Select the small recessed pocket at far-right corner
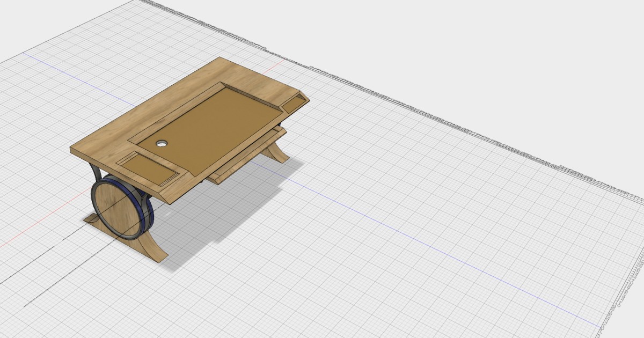The width and height of the screenshot is (644, 338). coord(293,103)
